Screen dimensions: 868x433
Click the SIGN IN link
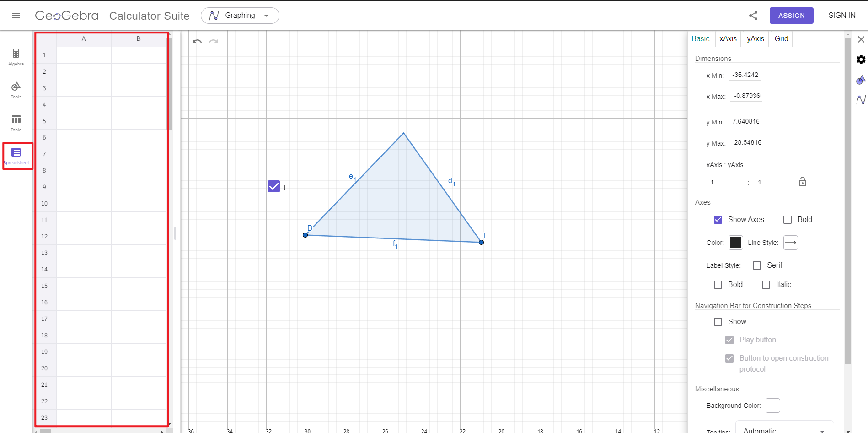tap(841, 16)
